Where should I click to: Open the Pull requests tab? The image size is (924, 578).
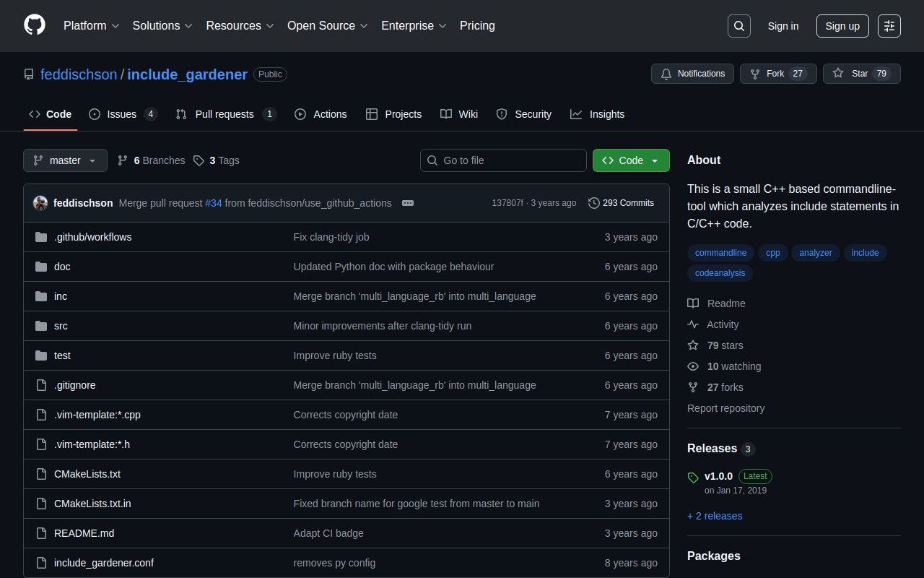225,114
